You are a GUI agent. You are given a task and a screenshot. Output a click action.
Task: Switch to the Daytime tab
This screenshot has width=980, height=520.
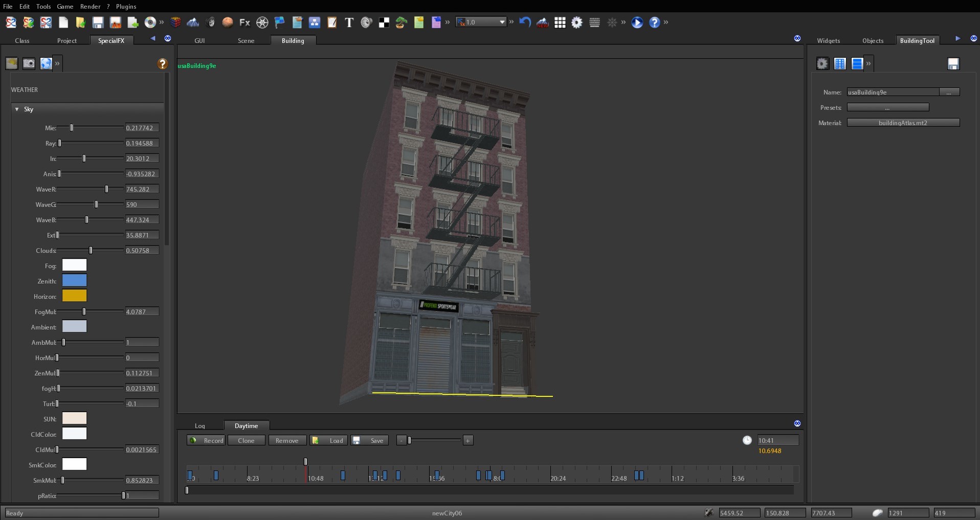(x=246, y=426)
